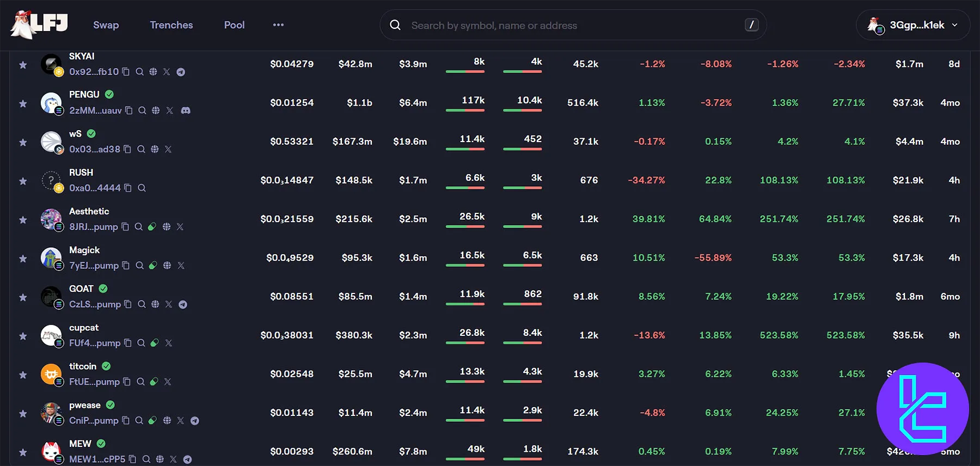This screenshot has height=466, width=980.
Task: Click the Magick -55.89% change value
Action: [x=713, y=257]
